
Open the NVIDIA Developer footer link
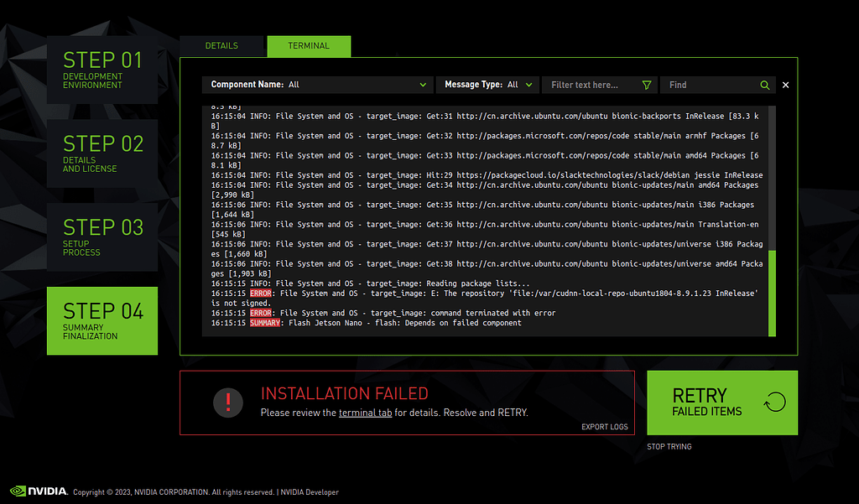coord(310,492)
